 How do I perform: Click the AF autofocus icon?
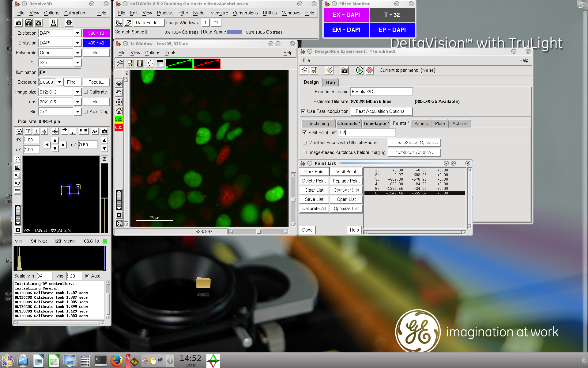point(95,131)
